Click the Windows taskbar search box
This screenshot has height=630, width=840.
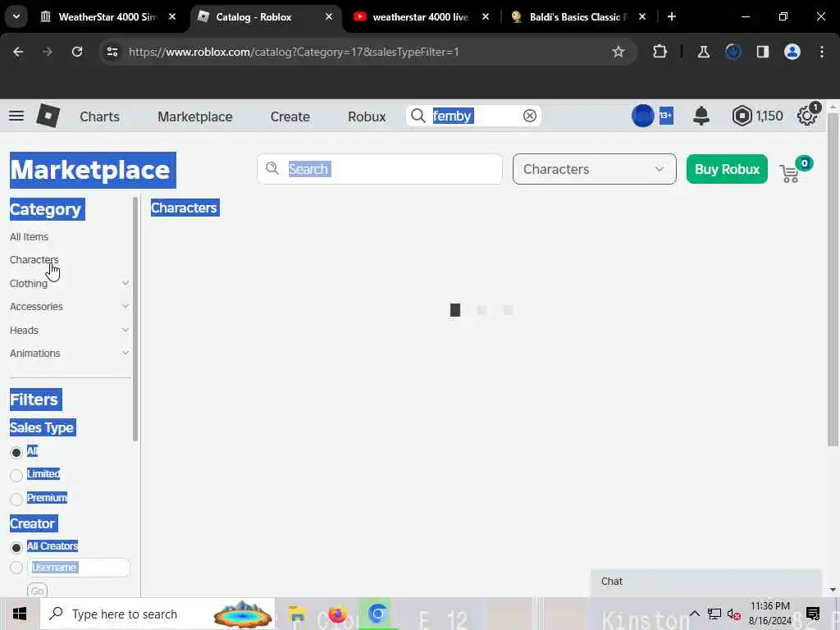pos(157,614)
